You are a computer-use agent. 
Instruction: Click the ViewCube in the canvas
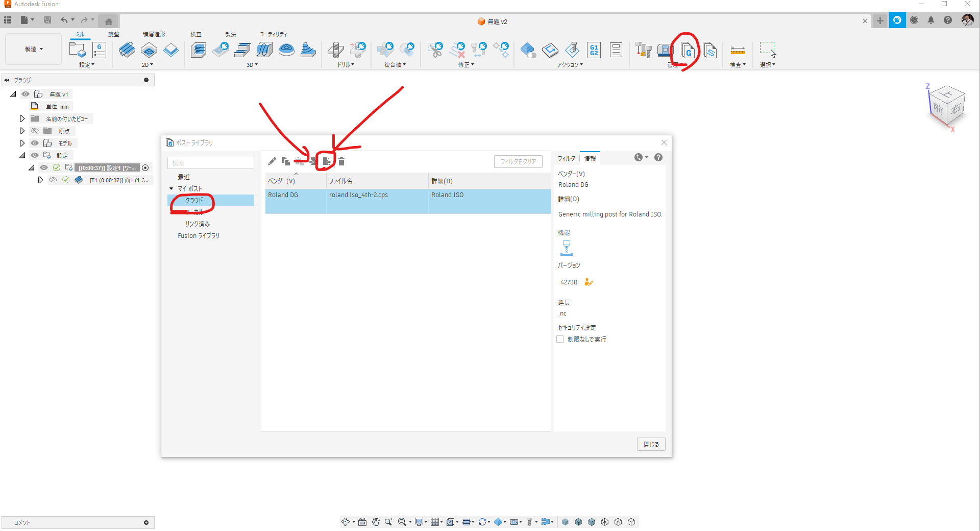947,106
